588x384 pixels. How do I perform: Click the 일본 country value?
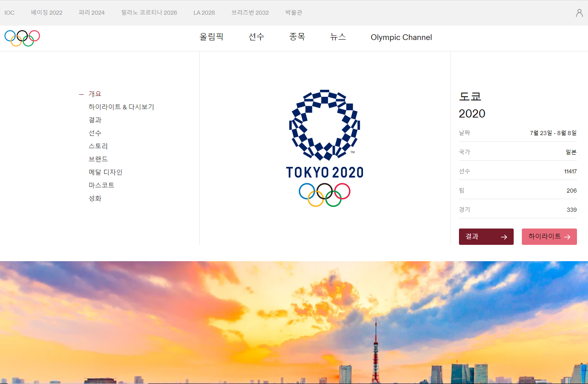[571, 152]
